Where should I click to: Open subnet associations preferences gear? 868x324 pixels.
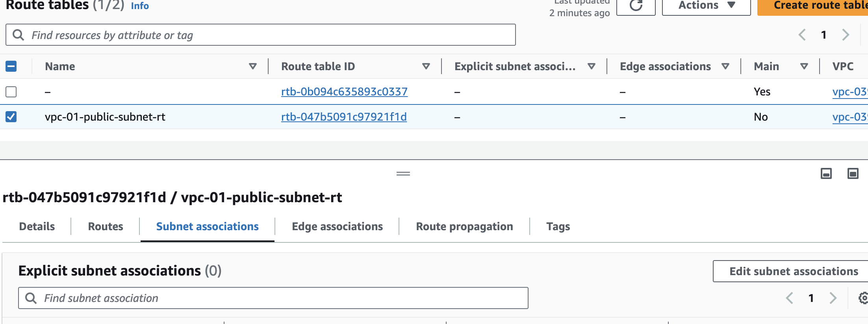(x=863, y=298)
